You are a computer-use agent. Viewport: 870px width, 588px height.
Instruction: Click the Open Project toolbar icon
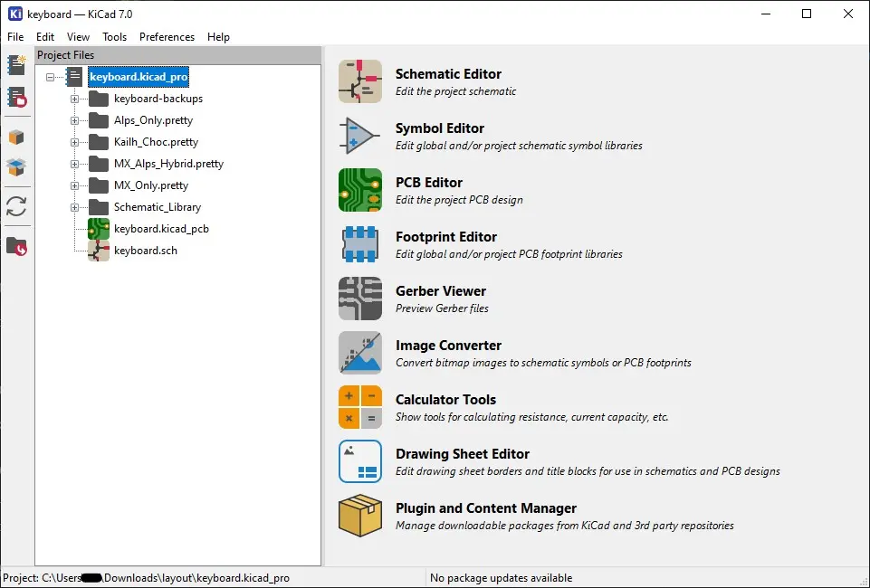16,98
